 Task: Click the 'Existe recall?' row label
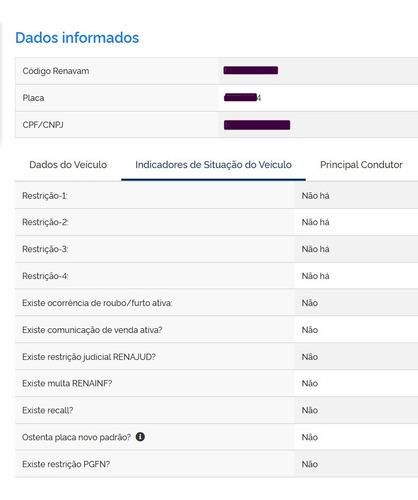[48, 410]
